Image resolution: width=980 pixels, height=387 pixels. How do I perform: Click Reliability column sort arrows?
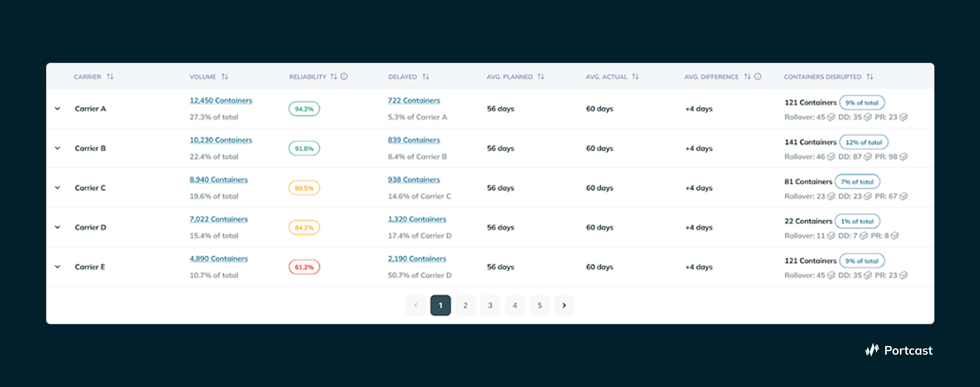tap(334, 77)
